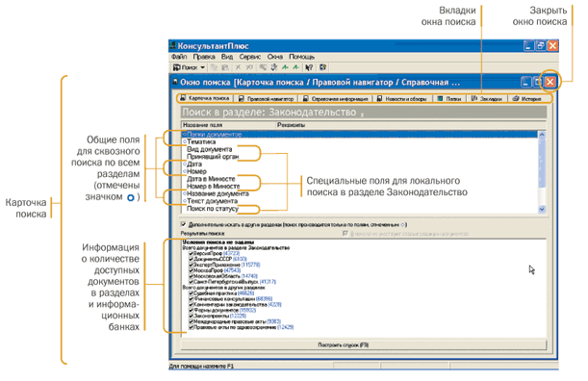The width and height of the screenshot is (588, 381).
Task: Click the paste icon in toolbar
Action: [225, 67]
